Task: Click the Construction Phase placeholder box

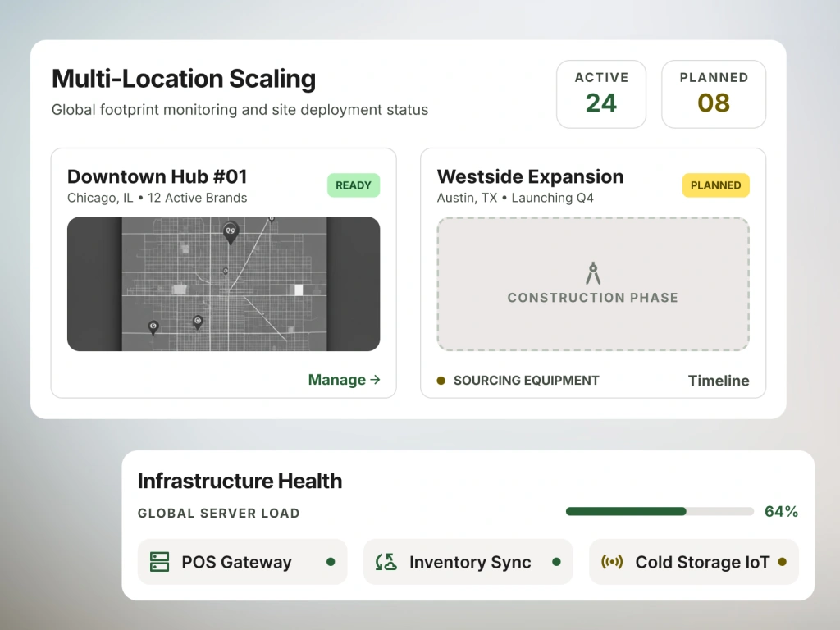Action: (593, 284)
